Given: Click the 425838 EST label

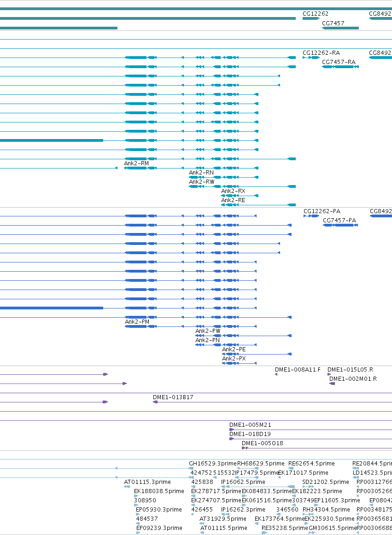Looking at the screenshot, I should [x=202, y=482].
